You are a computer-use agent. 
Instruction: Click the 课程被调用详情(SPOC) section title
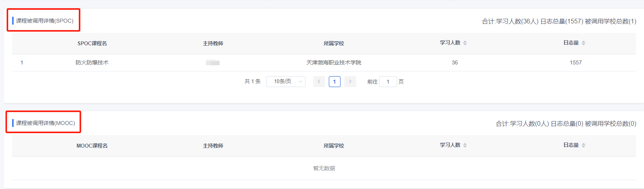tap(44, 21)
